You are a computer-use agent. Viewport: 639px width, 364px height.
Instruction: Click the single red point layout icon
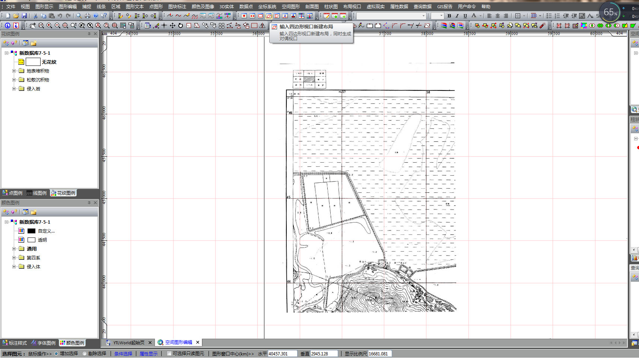click(x=244, y=16)
